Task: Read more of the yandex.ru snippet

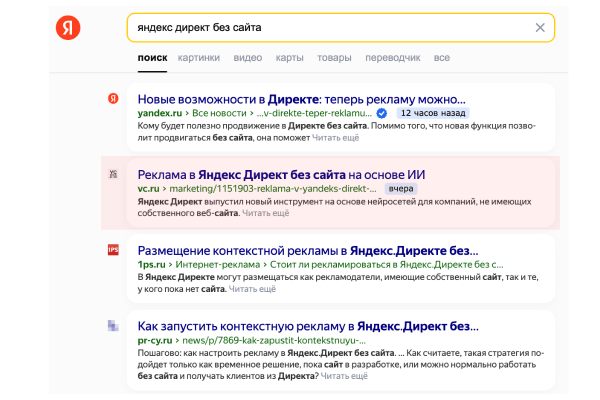Action: click(336, 138)
